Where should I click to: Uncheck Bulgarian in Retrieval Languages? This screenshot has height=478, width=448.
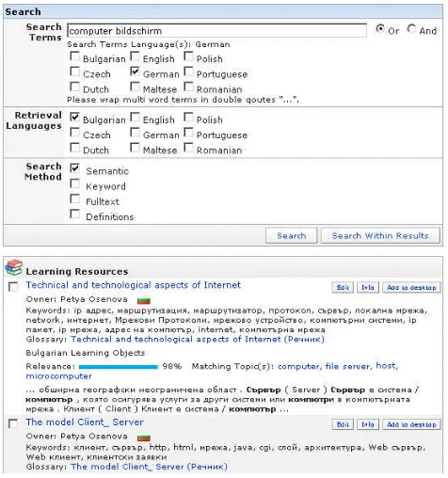tap(74, 118)
